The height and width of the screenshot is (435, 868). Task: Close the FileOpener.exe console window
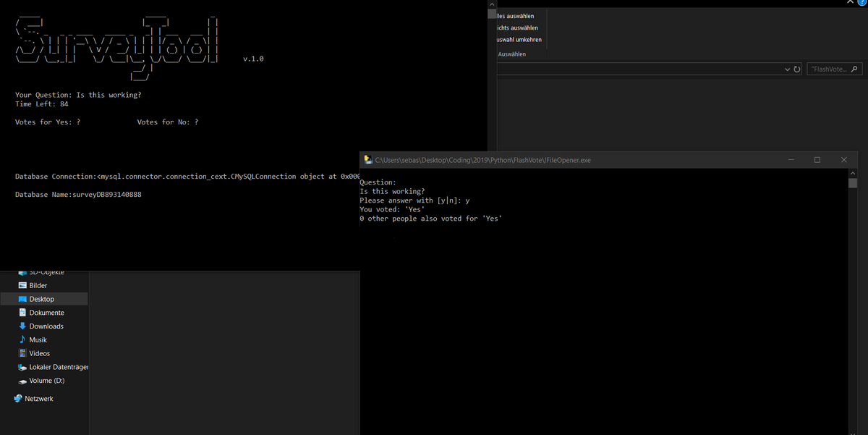[844, 160]
